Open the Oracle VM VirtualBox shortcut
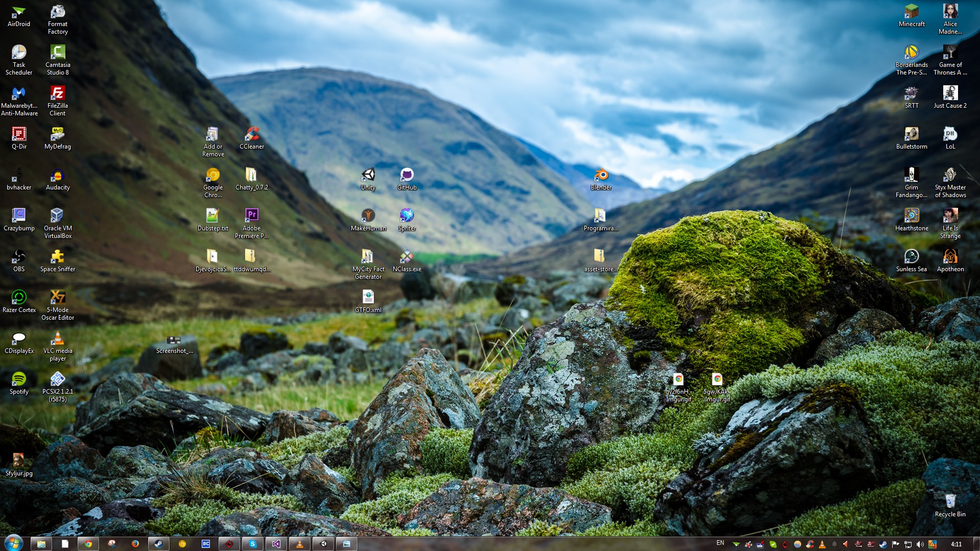This screenshot has height=551, width=980. pyautogui.click(x=58, y=224)
